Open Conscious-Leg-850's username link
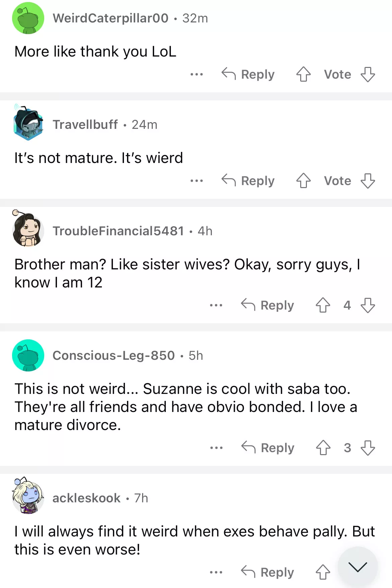Image resolution: width=392 pixels, height=588 pixels. [114, 355]
